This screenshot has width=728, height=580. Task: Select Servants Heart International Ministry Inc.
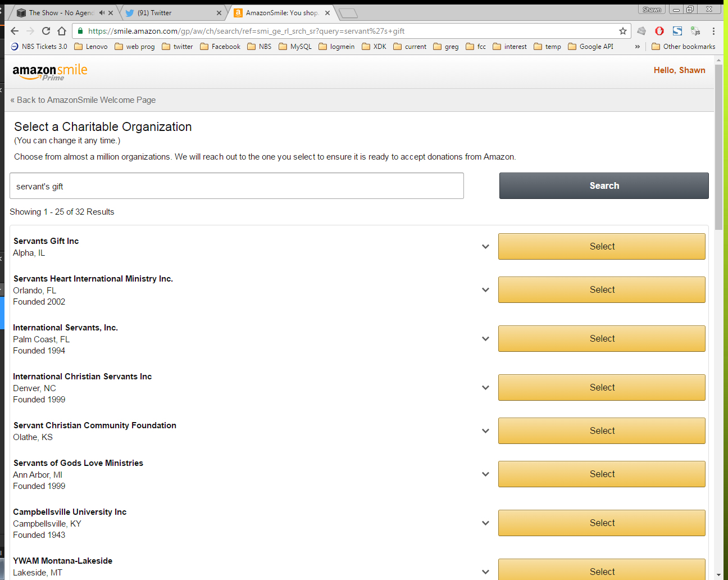pos(602,289)
